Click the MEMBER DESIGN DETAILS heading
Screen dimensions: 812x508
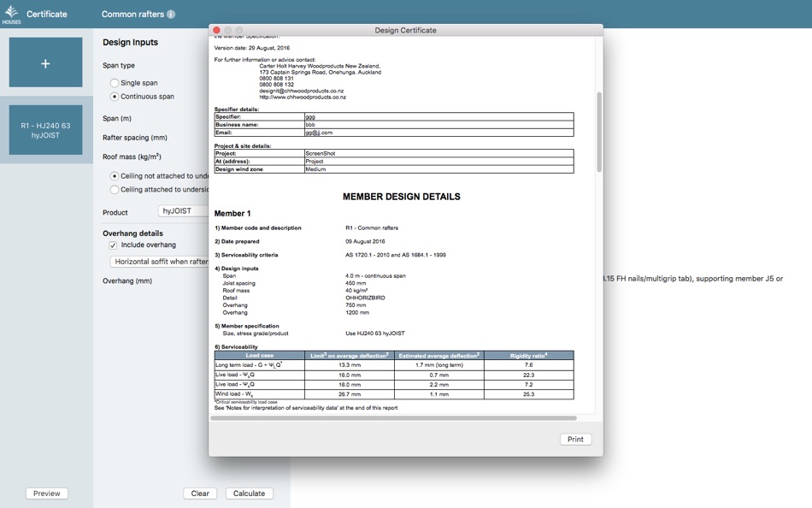click(x=402, y=197)
